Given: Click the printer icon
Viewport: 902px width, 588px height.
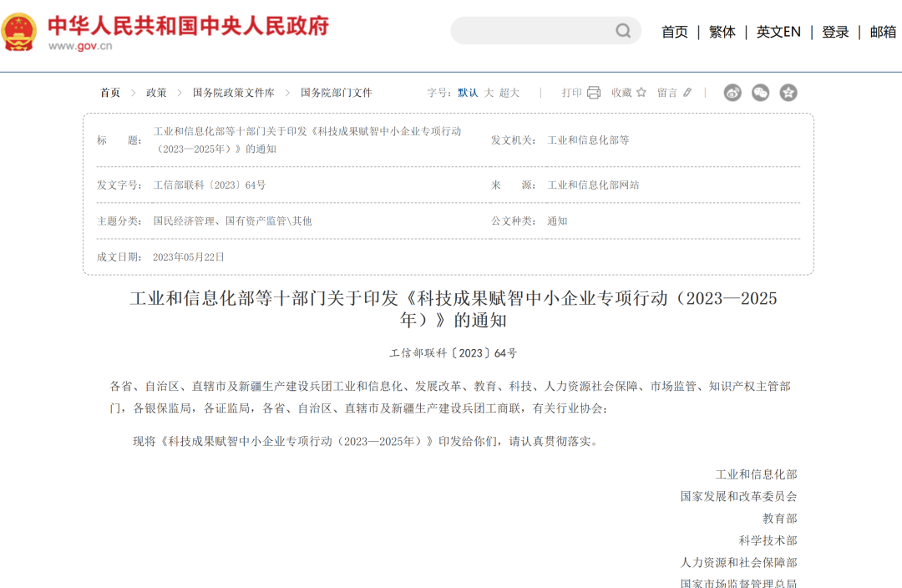Looking at the screenshot, I should [594, 93].
